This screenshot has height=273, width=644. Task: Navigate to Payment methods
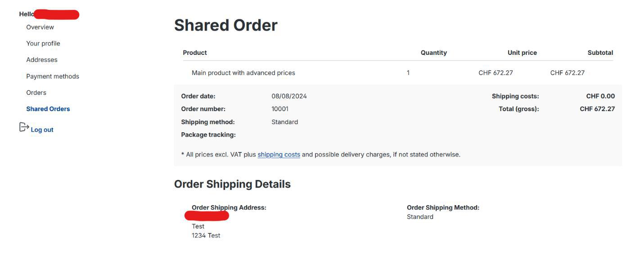[53, 76]
